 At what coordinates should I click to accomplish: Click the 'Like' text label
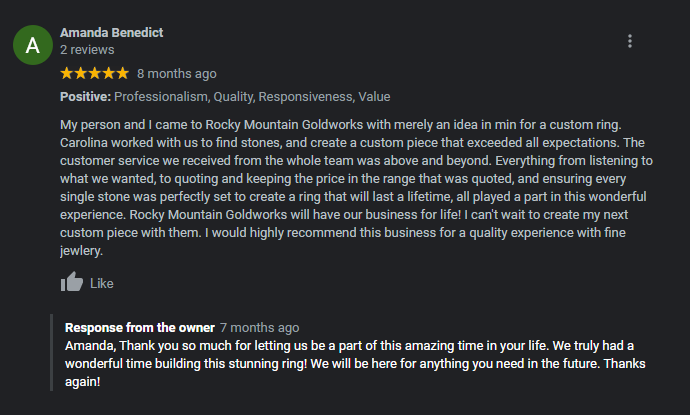click(102, 284)
